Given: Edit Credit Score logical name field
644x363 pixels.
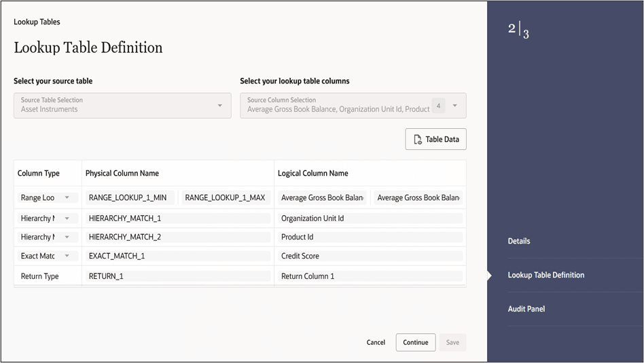Looking at the screenshot, I should tap(370, 256).
